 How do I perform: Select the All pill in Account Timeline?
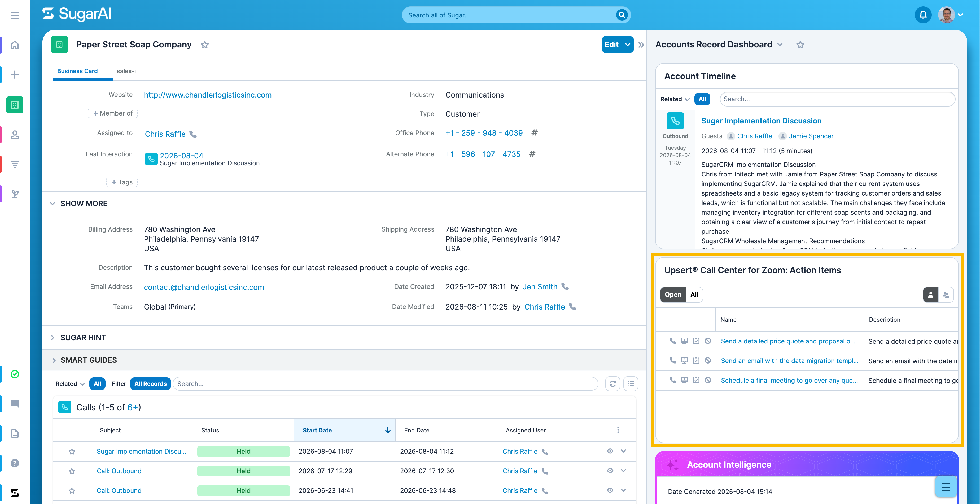(702, 99)
